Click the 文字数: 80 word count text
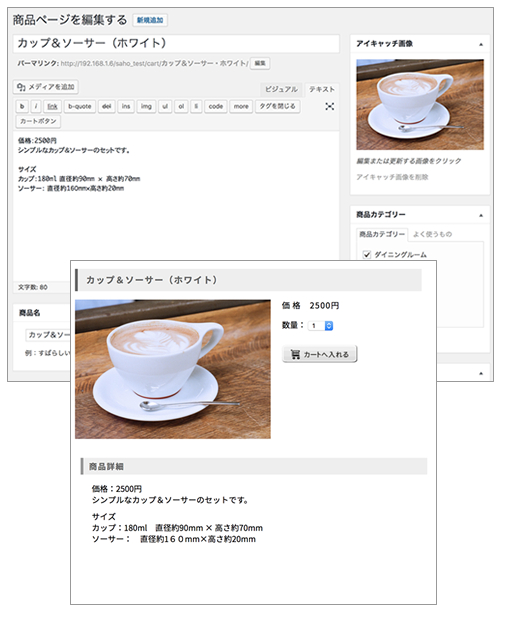This screenshot has width=532, height=626. coord(33,287)
